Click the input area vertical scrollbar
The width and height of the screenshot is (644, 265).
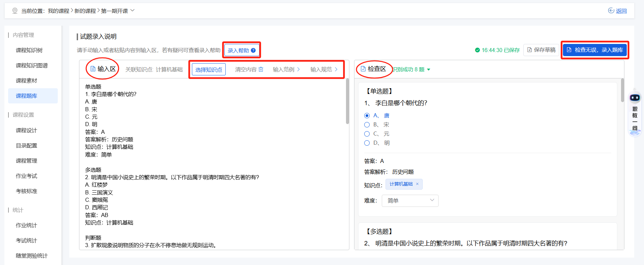point(347,101)
